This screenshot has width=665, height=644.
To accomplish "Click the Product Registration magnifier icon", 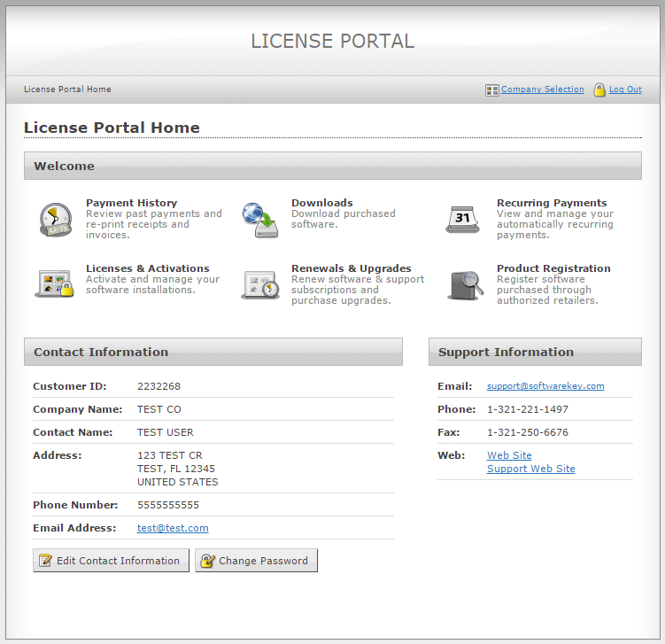I will [465, 284].
